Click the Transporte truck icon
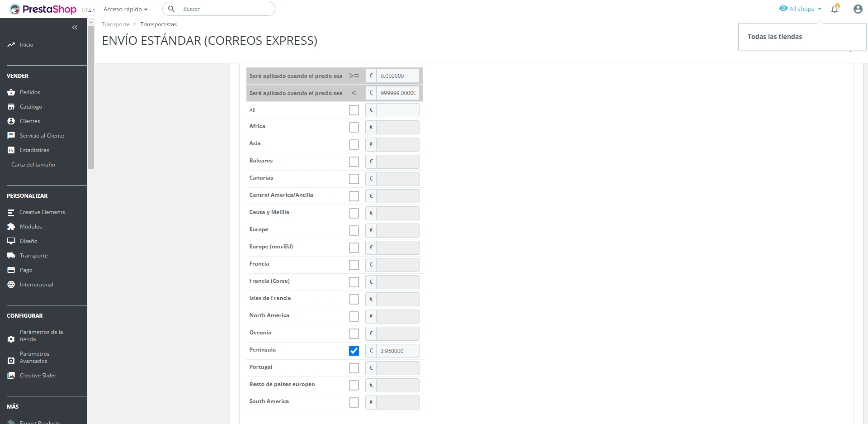 pos(11,256)
